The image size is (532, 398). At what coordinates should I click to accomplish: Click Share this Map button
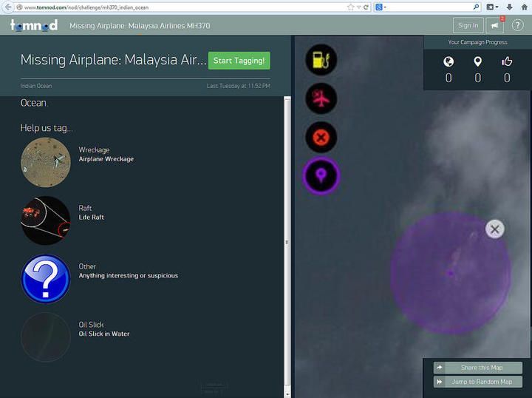[478, 368]
